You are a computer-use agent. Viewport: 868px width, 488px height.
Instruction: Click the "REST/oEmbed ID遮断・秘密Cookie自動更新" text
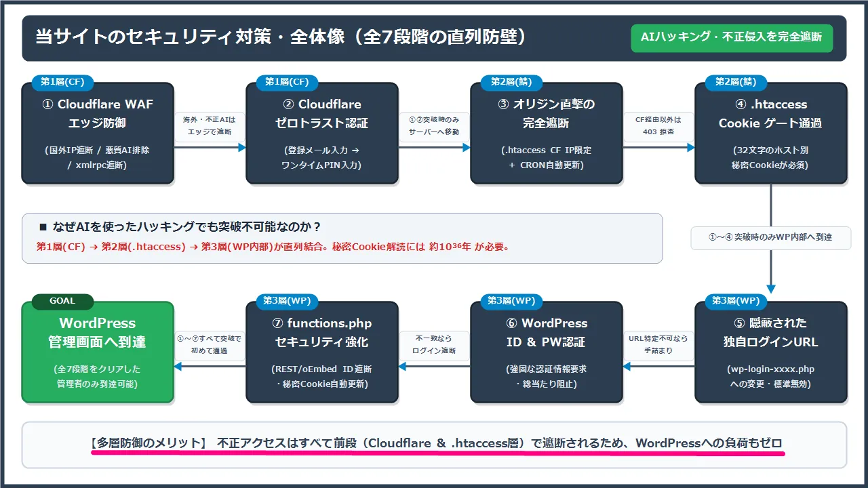tap(321, 377)
